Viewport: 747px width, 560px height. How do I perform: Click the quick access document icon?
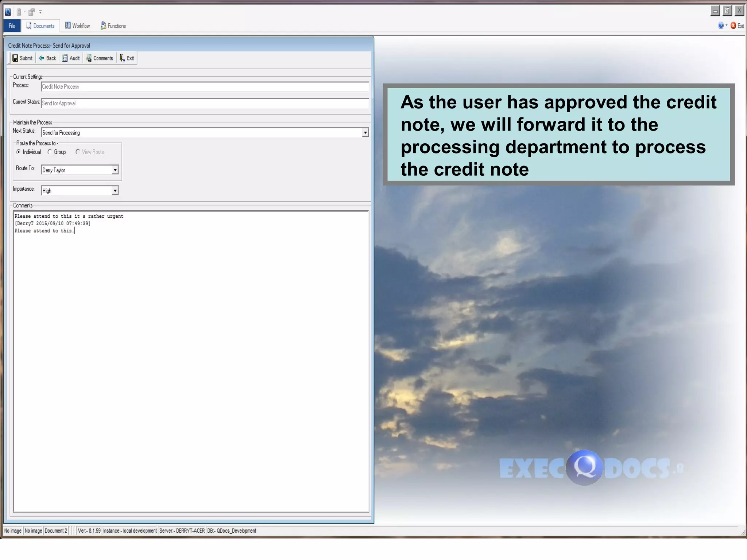[19, 12]
